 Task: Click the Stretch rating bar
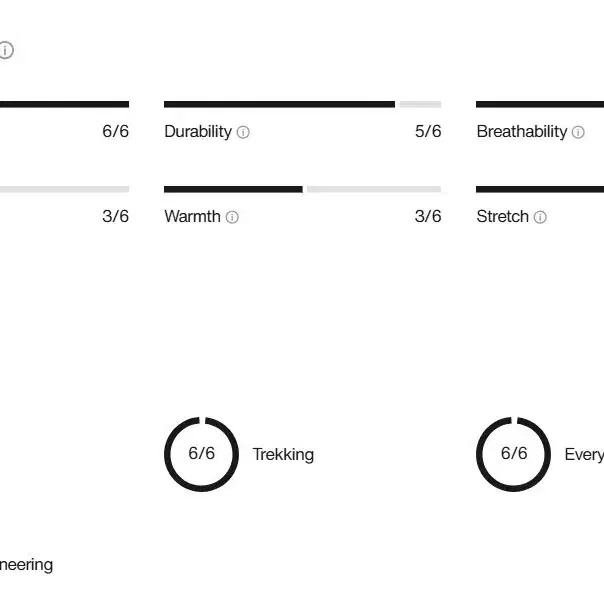540,189
